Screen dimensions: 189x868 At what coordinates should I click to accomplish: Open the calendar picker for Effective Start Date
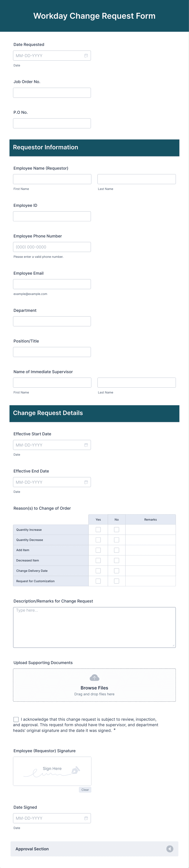86,445
